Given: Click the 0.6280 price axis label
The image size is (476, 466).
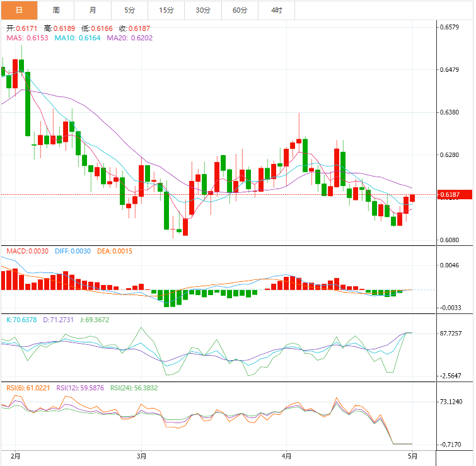Looking at the screenshot, I should point(450,155).
